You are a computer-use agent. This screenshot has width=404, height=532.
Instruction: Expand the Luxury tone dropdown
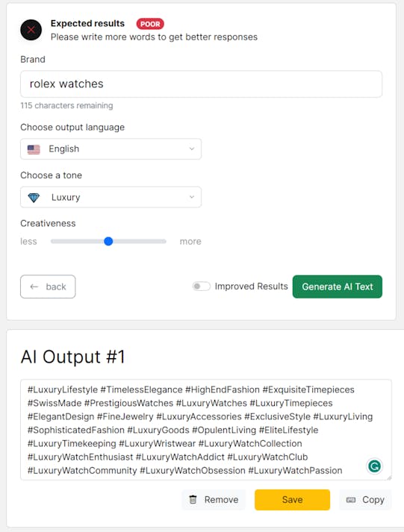coord(111,197)
